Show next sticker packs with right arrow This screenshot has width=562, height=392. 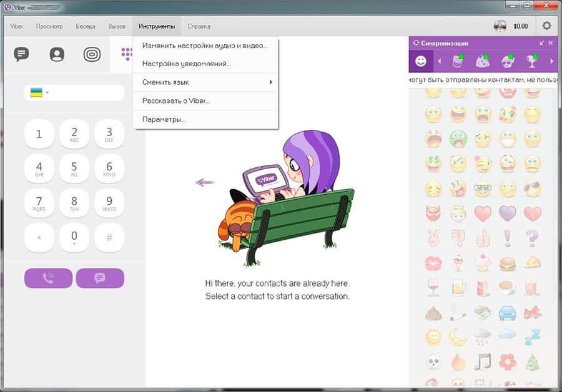pos(551,61)
